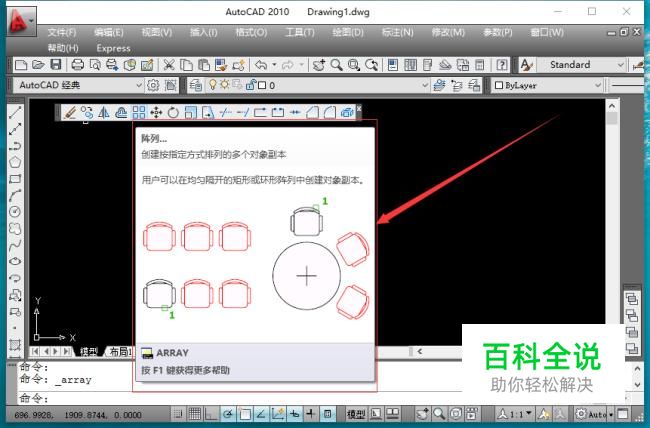
Task: Click the Pan realtime icon
Action: (319, 65)
